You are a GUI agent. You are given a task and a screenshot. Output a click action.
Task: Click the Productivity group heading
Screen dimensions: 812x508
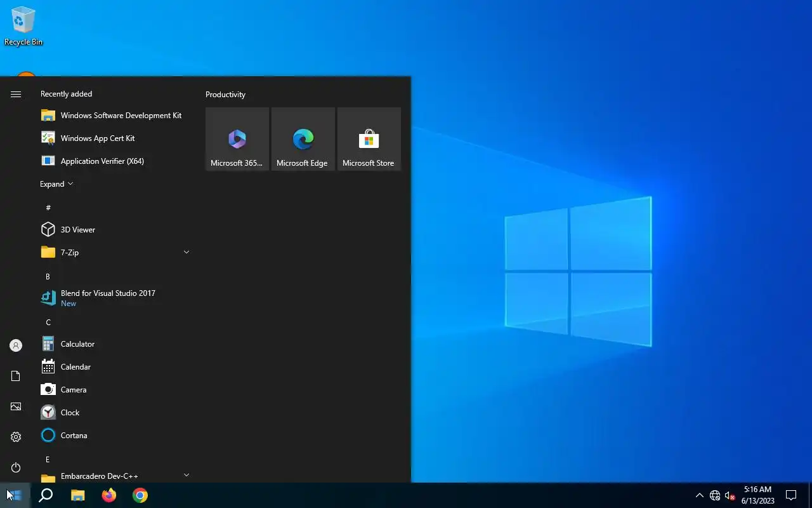pos(225,95)
